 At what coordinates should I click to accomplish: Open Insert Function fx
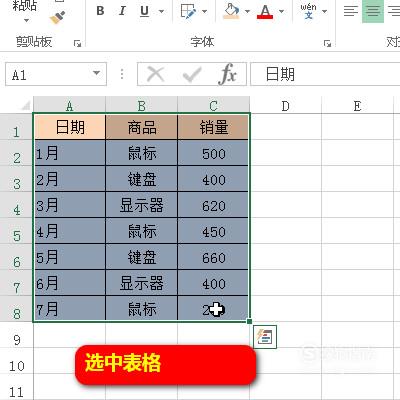(228, 74)
